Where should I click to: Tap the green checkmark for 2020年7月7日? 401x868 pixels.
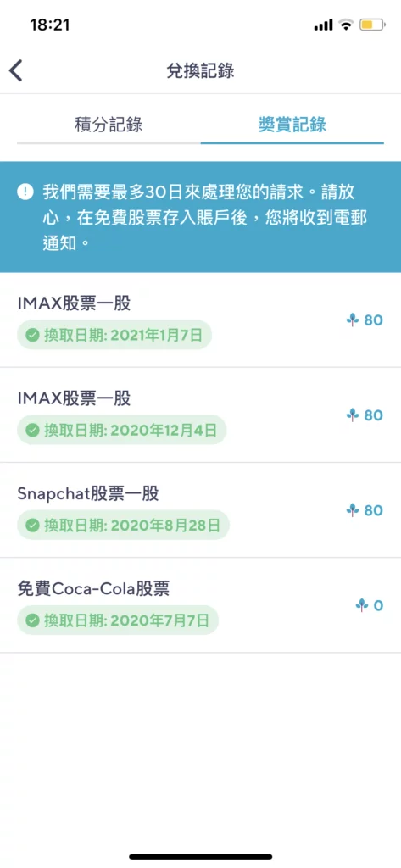(33, 620)
